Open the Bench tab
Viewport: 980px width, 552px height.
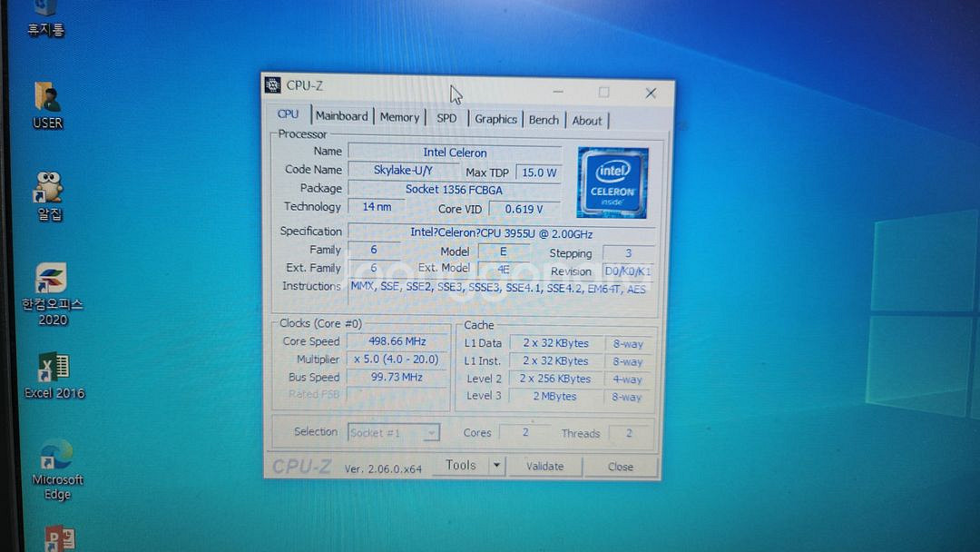[x=544, y=120]
